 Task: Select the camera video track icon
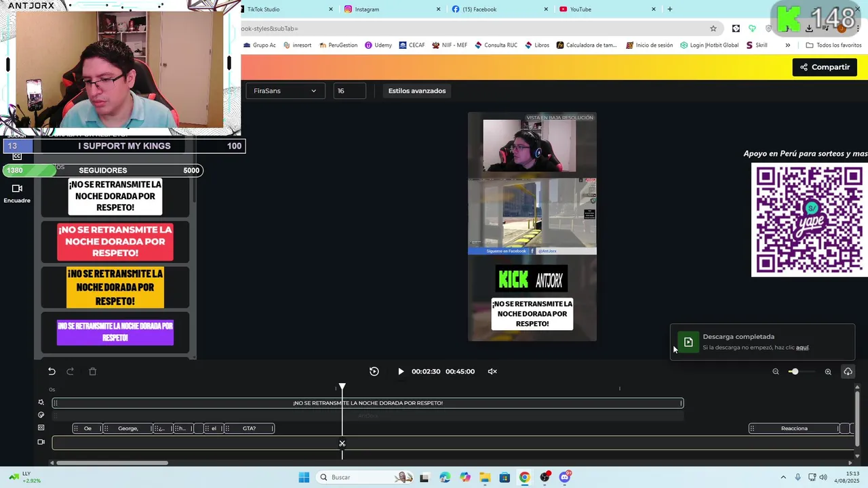[x=41, y=442]
